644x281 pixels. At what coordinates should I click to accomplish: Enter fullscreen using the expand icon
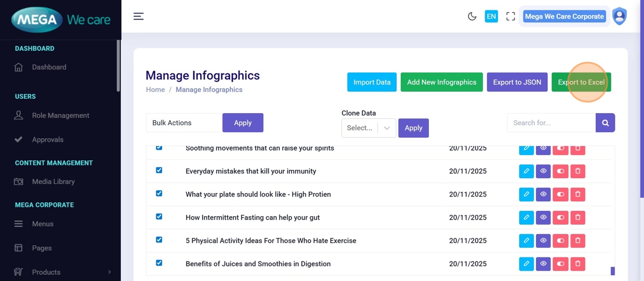pos(511,17)
